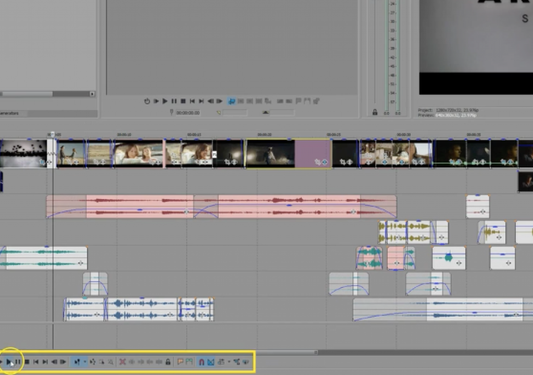Screen dimensions: 533x375
Task: Stop timeline playback in bottom transport bar
Action: pos(27,362)
